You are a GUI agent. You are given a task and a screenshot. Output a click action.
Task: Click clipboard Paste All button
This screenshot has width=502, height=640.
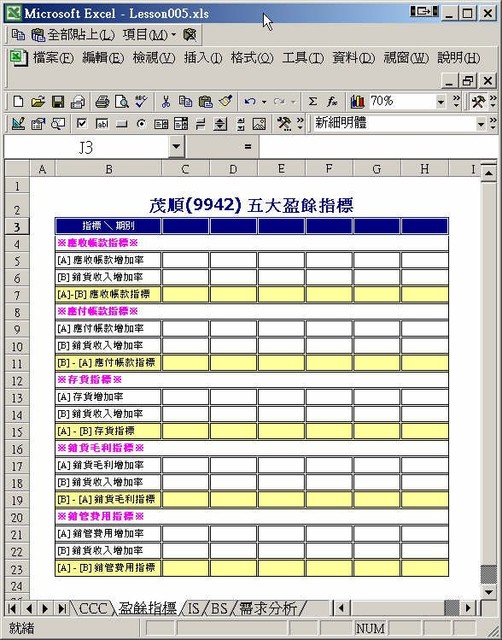74,35
